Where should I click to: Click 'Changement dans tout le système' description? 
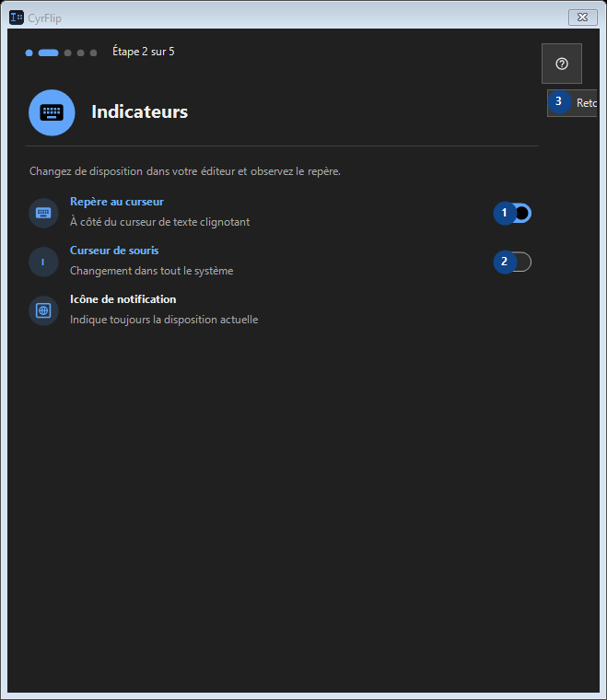[151, 271]
